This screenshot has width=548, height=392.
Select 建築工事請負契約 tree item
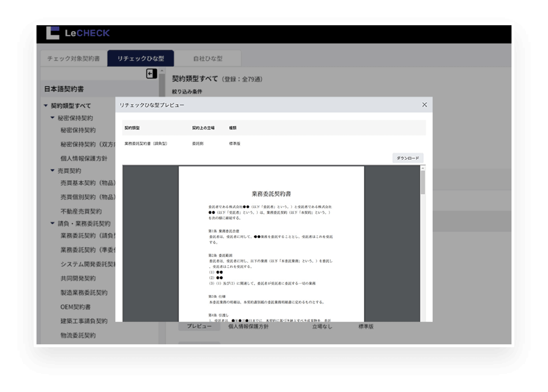84,321
